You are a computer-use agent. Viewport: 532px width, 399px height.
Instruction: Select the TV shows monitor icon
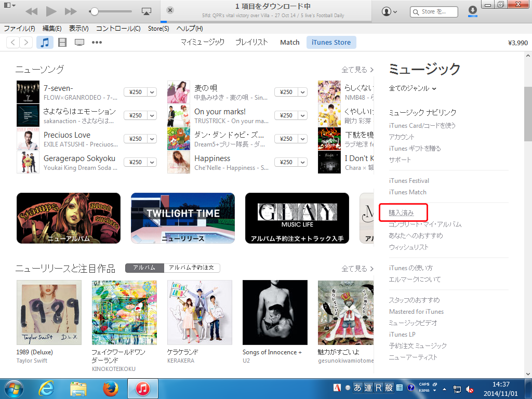79,43
